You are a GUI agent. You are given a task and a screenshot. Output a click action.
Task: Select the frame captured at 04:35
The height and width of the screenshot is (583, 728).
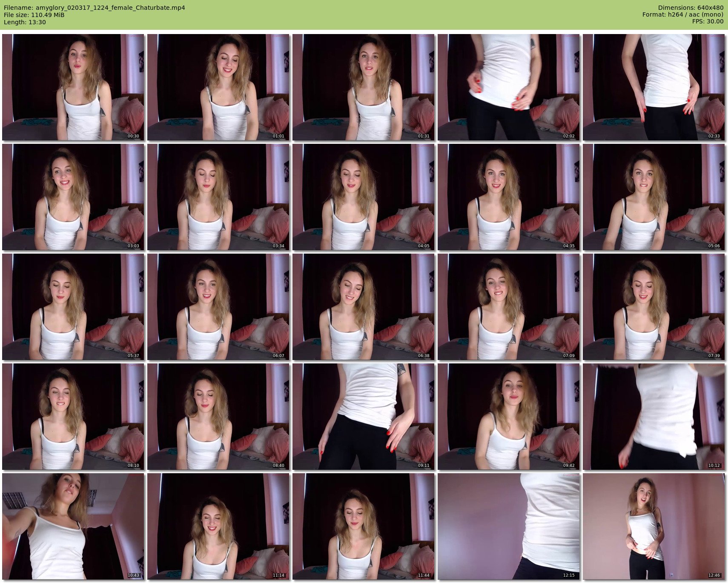509,197
